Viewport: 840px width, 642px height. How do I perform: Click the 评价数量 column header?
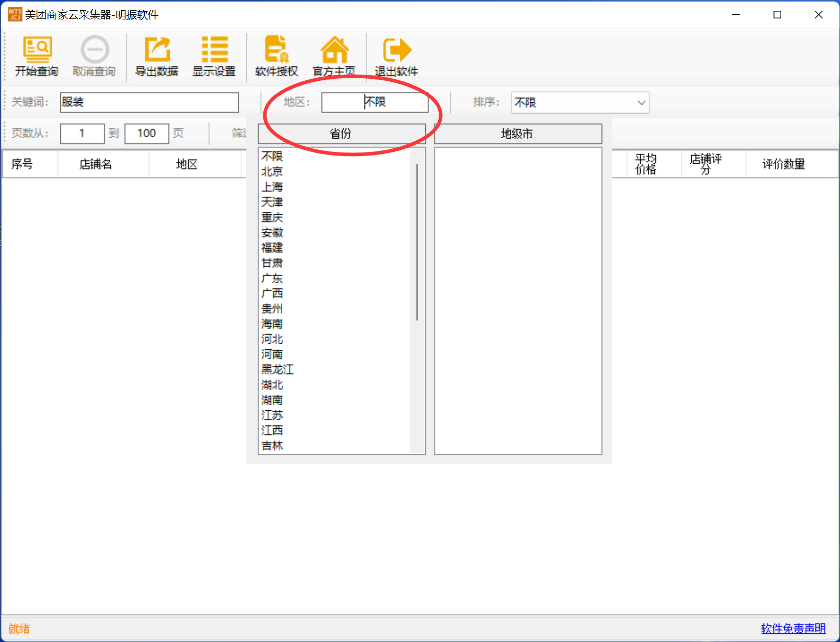point(792,164)
